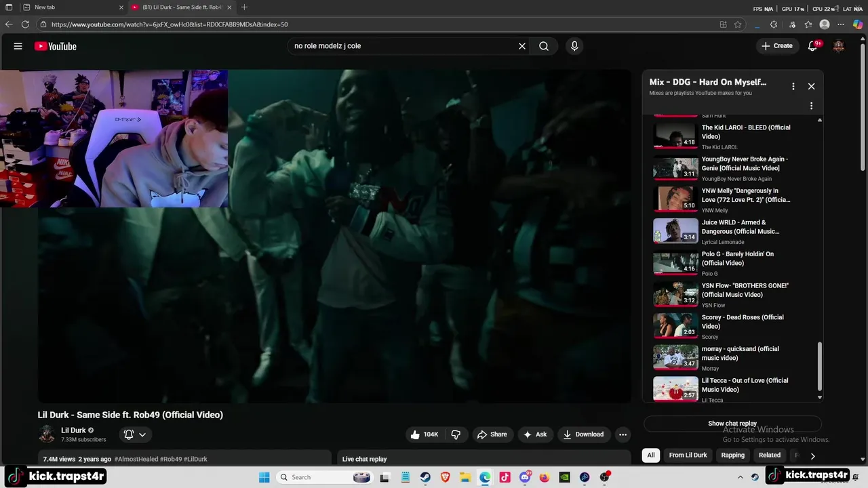Run the search with the magnifier button
Image resolution: width=868 pixels, height=488 pixels.
click(544, 46)
